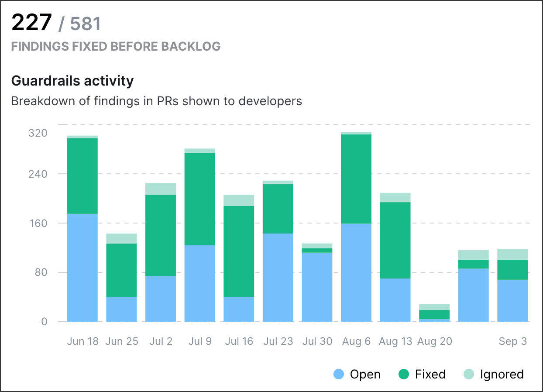Click the Jul 30 axis label
Image resolution: width=543 pixels, height=392 pixels.
coord(317,341)
